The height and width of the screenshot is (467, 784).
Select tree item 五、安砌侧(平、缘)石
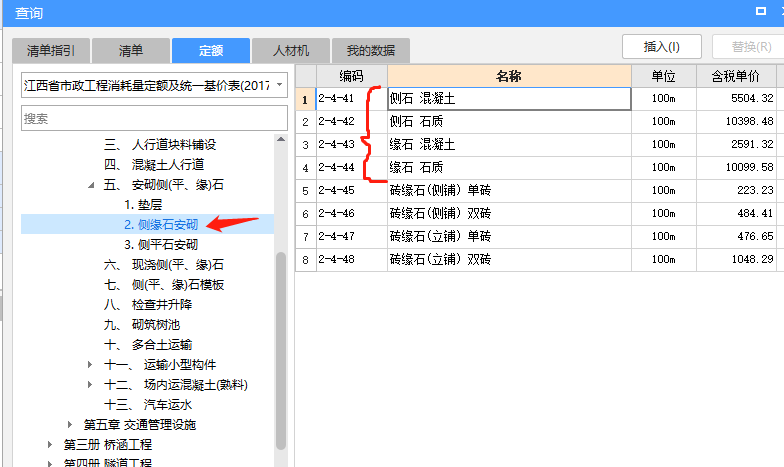point(164,184)
